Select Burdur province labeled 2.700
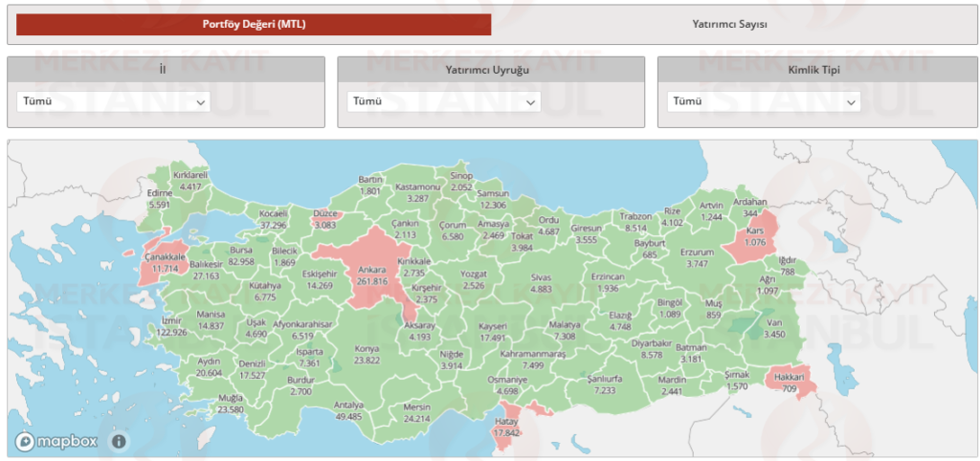 coord(301,385)
